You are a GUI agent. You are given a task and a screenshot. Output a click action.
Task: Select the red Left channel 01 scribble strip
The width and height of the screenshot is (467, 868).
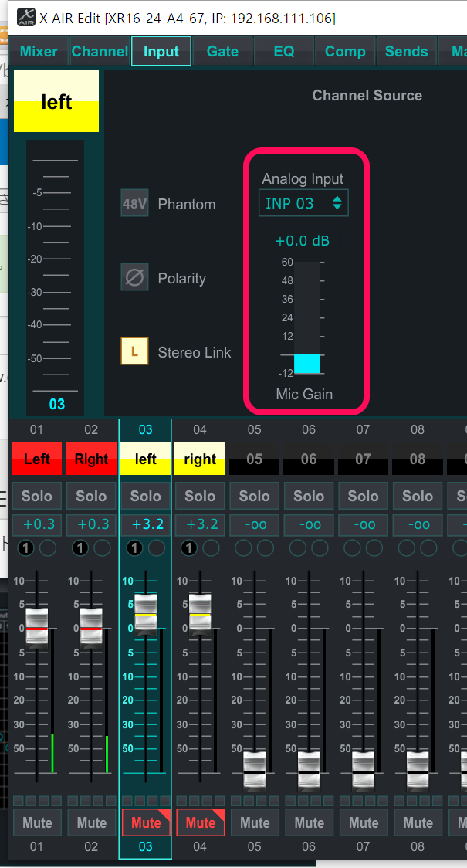(x=36, y=459)
